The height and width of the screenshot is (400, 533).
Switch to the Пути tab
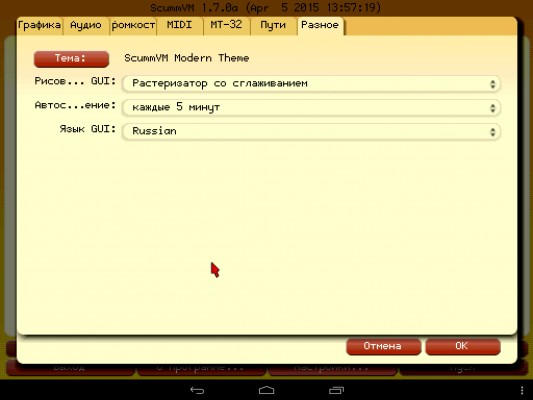pos(274,26)
